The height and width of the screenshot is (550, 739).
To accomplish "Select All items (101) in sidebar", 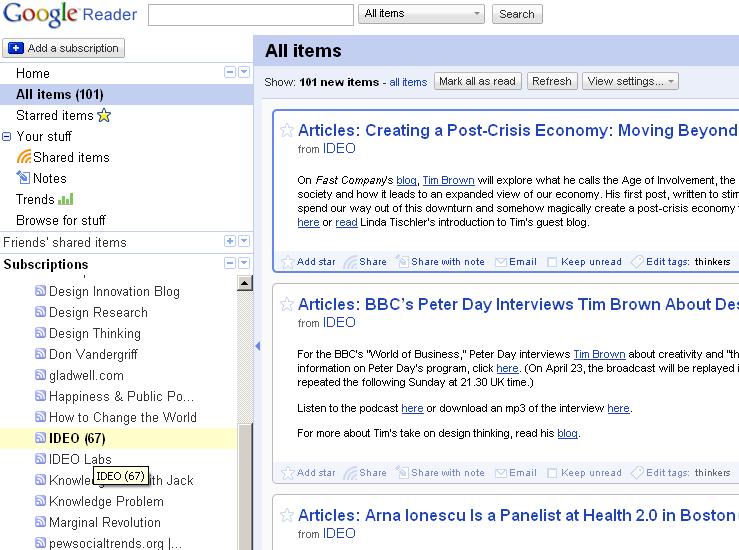I will 126,94.
